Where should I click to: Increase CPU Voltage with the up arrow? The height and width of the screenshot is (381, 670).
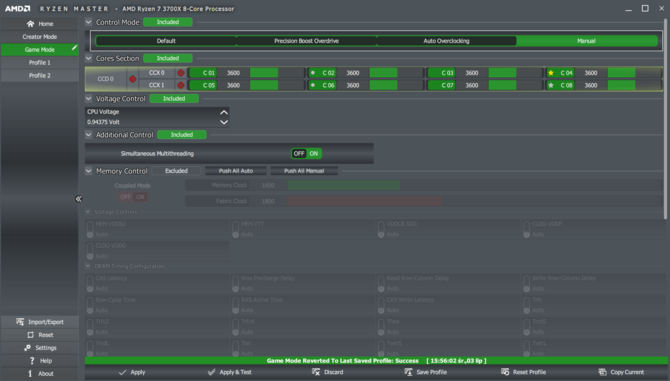(x=223, y=112)
